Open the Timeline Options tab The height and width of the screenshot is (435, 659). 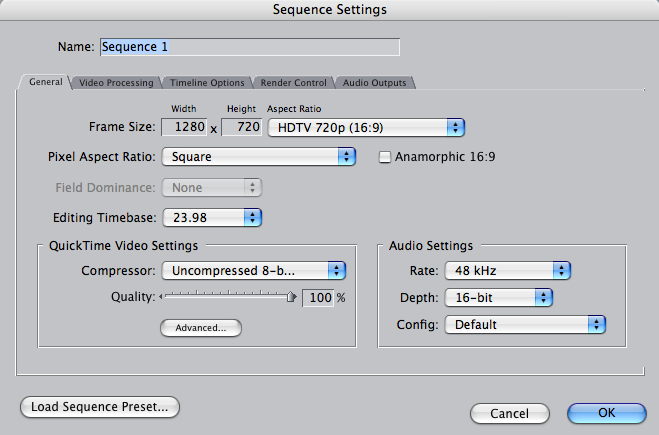(x=207, y=83)
